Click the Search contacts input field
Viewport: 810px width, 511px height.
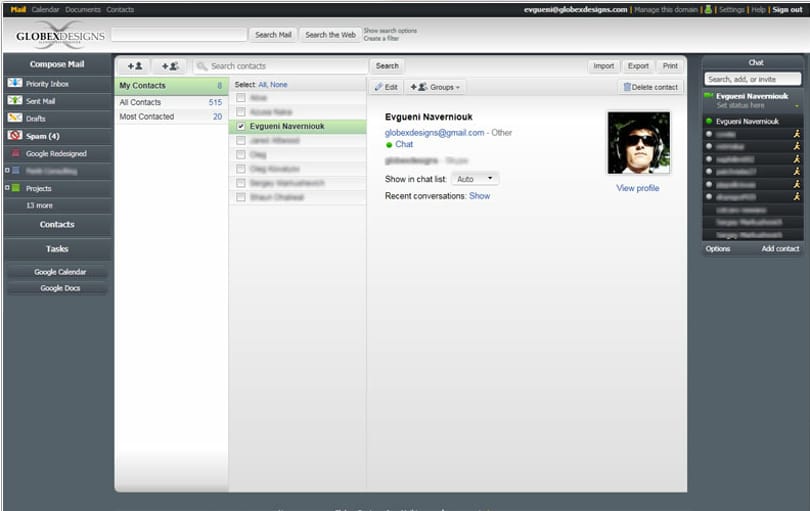[x=280, y=66]
